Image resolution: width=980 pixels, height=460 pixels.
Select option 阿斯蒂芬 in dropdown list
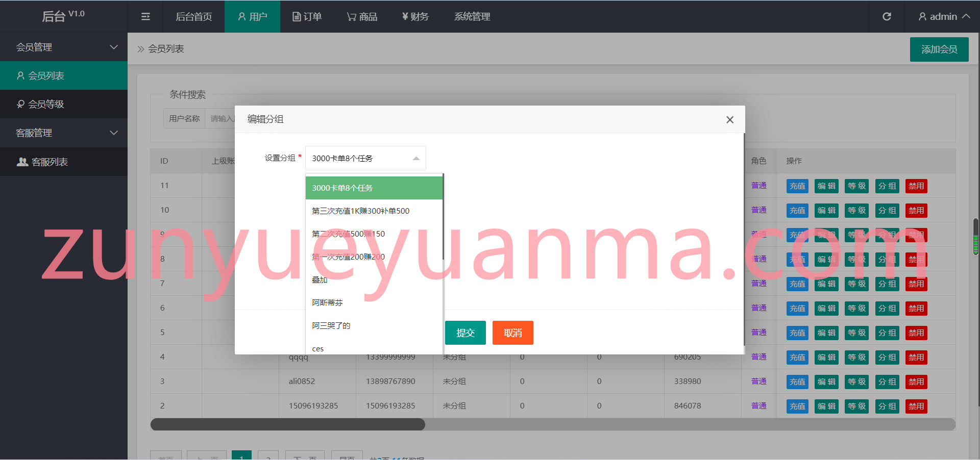pyautogui.click(x=374, y=302)
